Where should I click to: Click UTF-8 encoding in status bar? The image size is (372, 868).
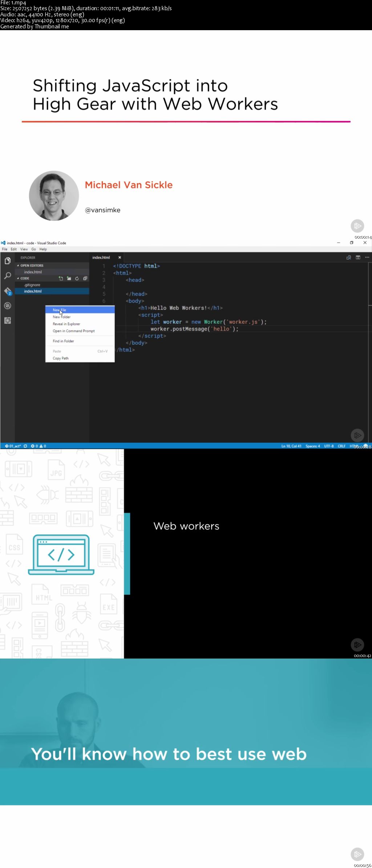click(329, 446)
